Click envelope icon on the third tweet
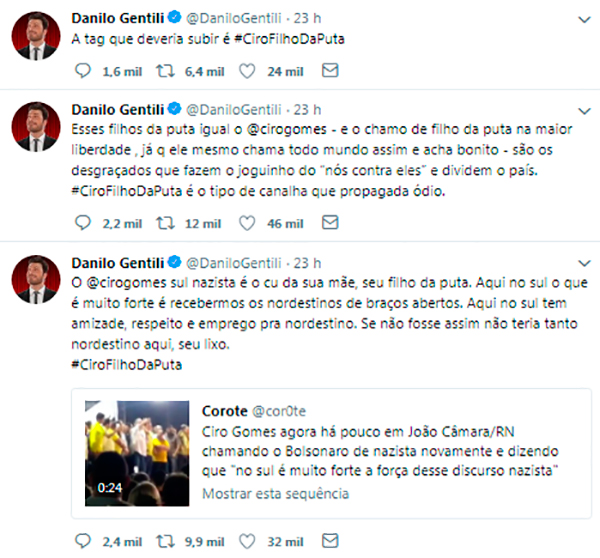The width and height of the screenshot is (600, 558). pos(330,540)
